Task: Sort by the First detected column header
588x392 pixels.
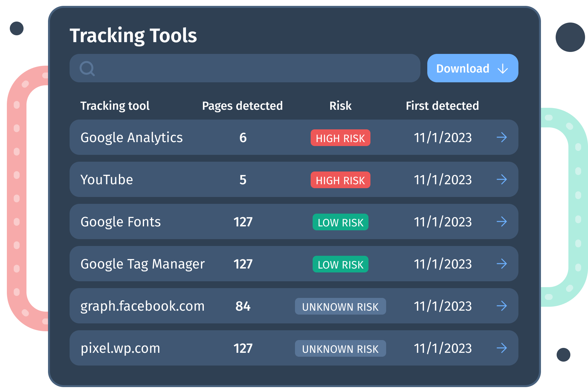Action: pyautogui.click(x=442, y=106)
